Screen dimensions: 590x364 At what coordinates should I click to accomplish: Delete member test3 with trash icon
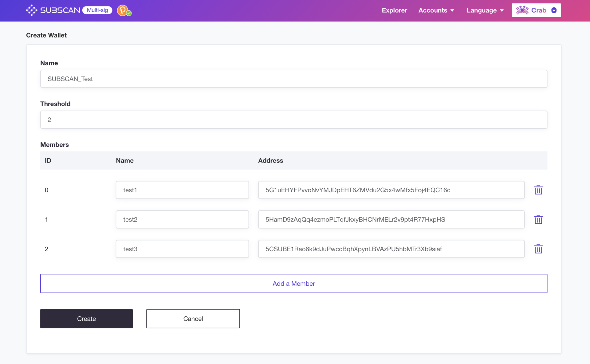(x=538, y=249)
